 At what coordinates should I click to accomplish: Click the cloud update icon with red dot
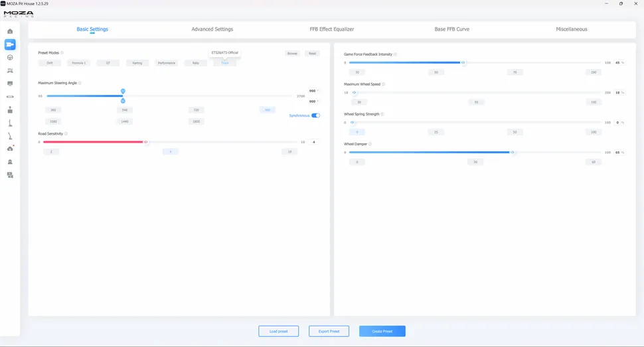pos(10,149)
